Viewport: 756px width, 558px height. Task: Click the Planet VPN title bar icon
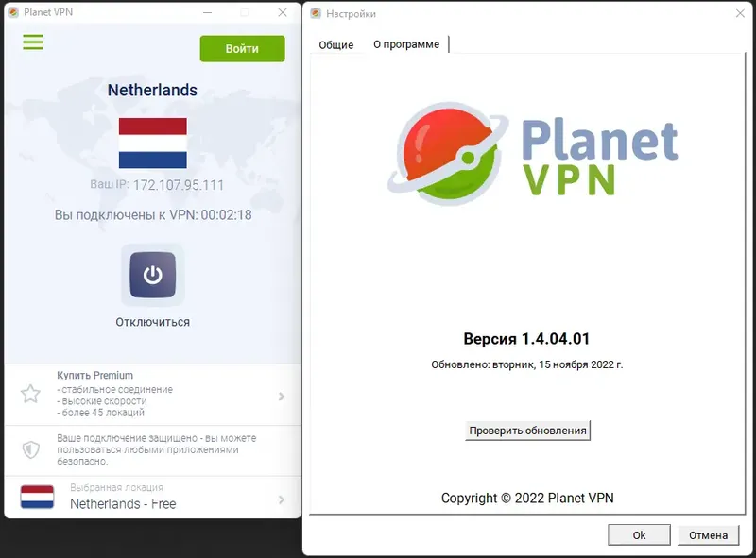13,12
